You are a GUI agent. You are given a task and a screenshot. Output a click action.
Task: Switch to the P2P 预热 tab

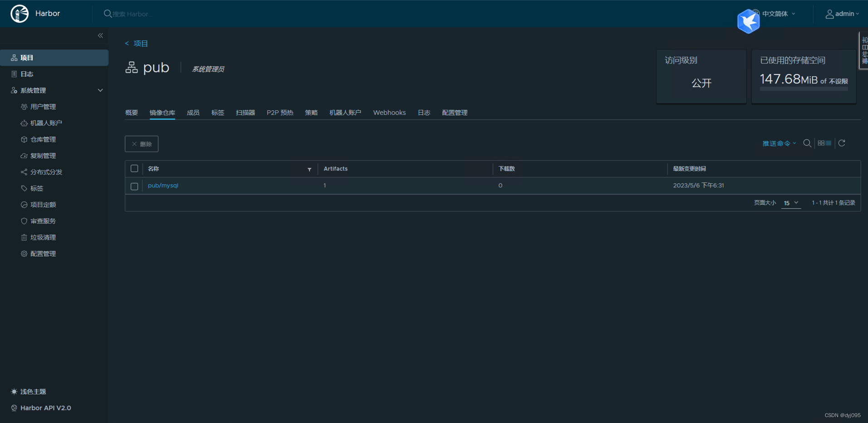pos(280,113)
